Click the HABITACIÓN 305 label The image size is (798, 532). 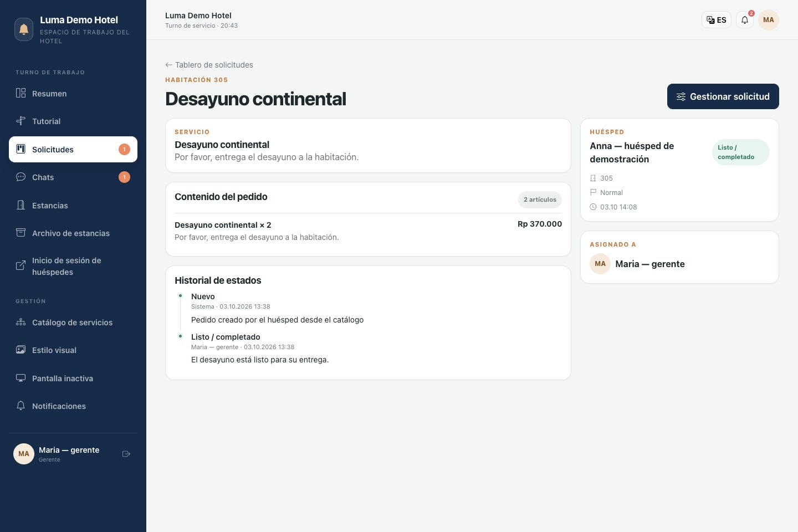coord(197,80)
